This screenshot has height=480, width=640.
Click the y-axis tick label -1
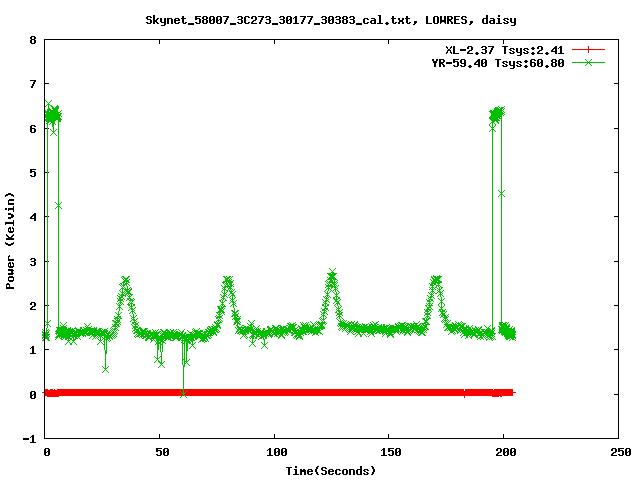click(29, 439)
